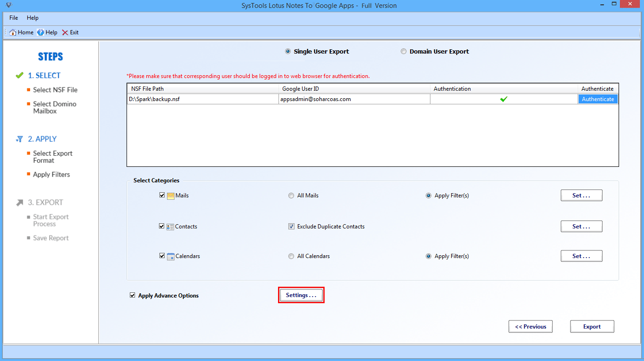Toggle the Contacts checkbox
The height and width of the screenshot is (361, 644).
(162, 226)
